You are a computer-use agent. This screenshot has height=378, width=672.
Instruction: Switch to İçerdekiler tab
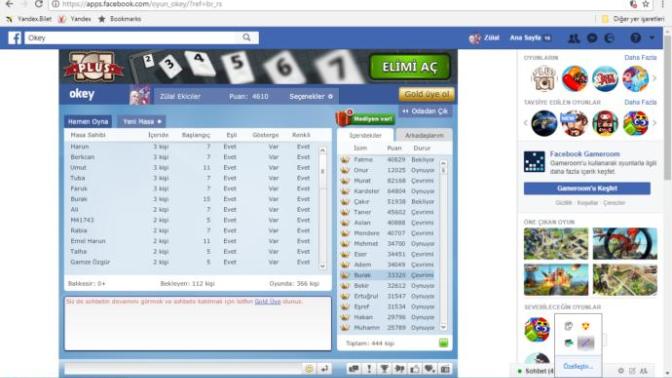coord(365,135)
